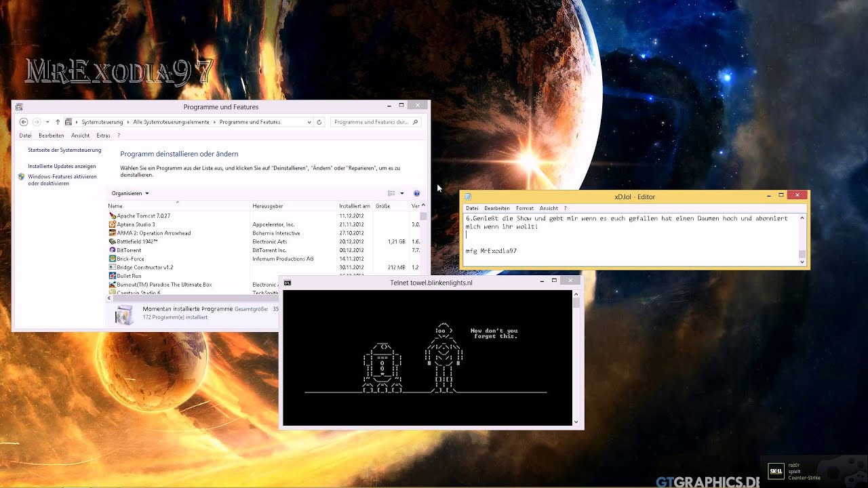Expand the view options dropdown arrow
The height and width of the screenshot is (488, 868).
coord(401,194)
